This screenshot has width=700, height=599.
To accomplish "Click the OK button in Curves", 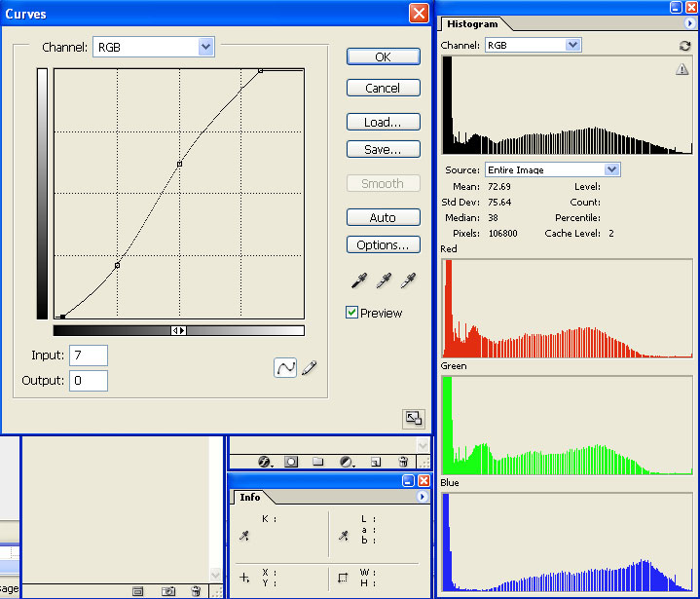I will [x=383, y=56].
